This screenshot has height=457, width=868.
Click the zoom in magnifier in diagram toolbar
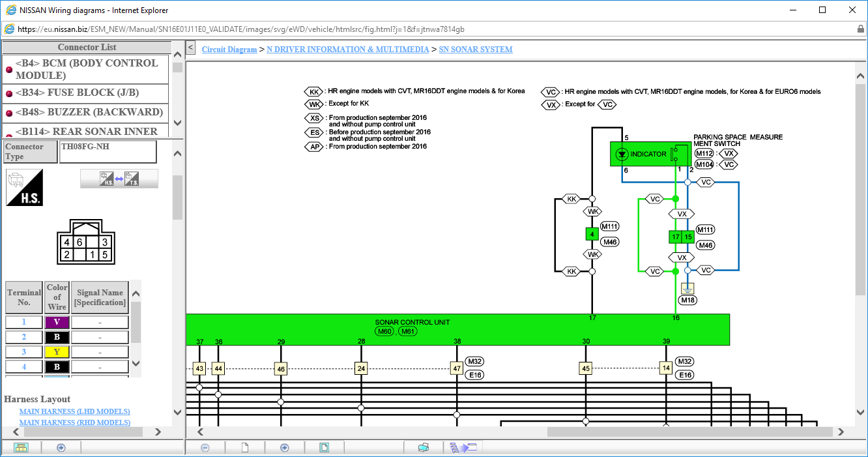click(284, 447)
